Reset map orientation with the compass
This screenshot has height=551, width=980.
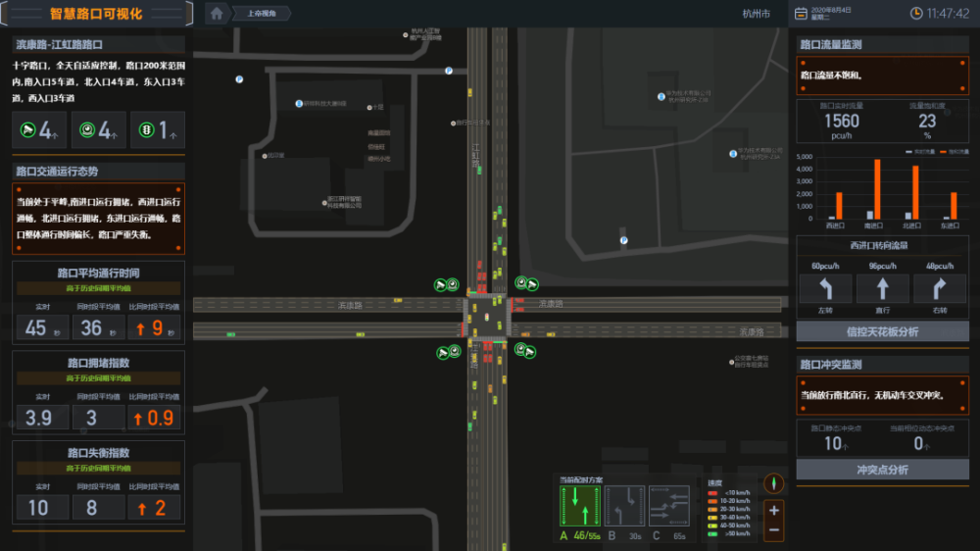(x=774, y=483)
